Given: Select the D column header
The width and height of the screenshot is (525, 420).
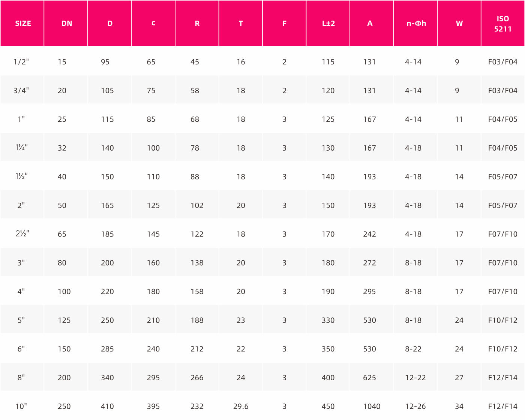Looking at the screenshot, I should click(x=109, y=23).
